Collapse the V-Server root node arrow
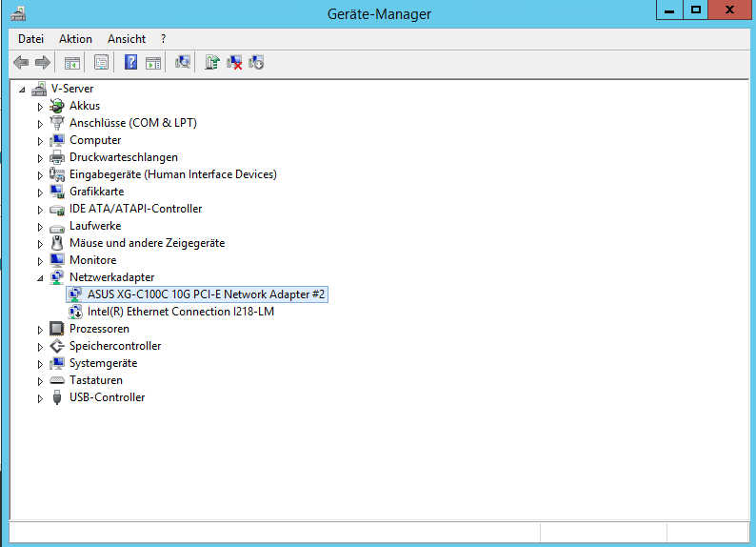The height and width of the screenshot is (547, 756). [x=22, y=90]
